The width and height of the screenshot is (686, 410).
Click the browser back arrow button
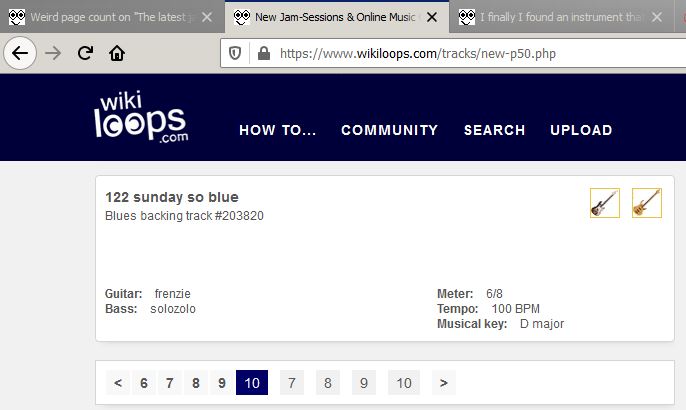click(19, 53)
